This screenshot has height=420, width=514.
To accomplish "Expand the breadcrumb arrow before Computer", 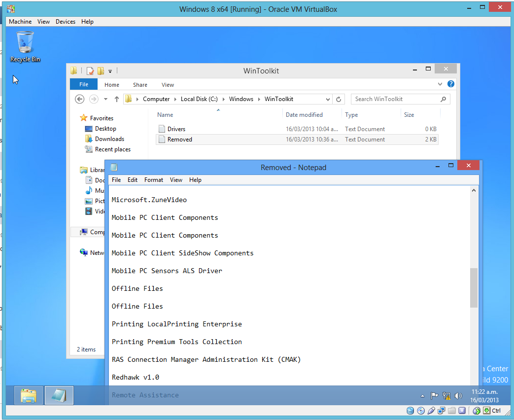I will (137, 99).
